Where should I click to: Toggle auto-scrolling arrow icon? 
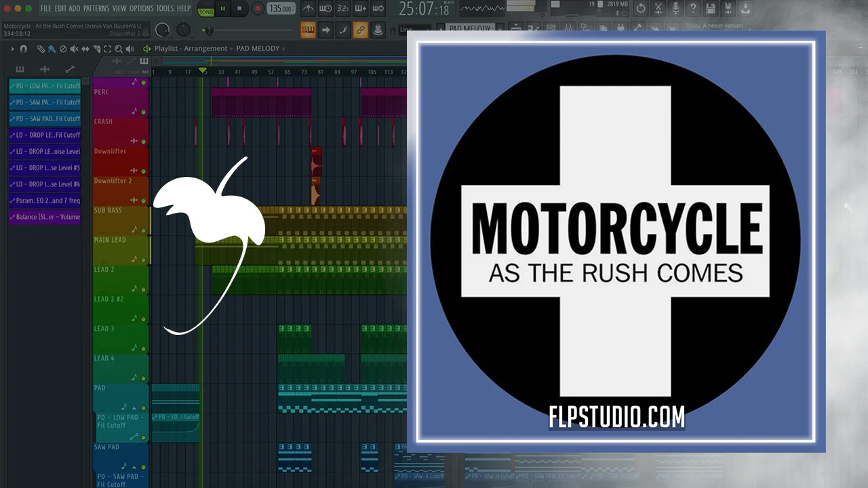pos(325,30)
